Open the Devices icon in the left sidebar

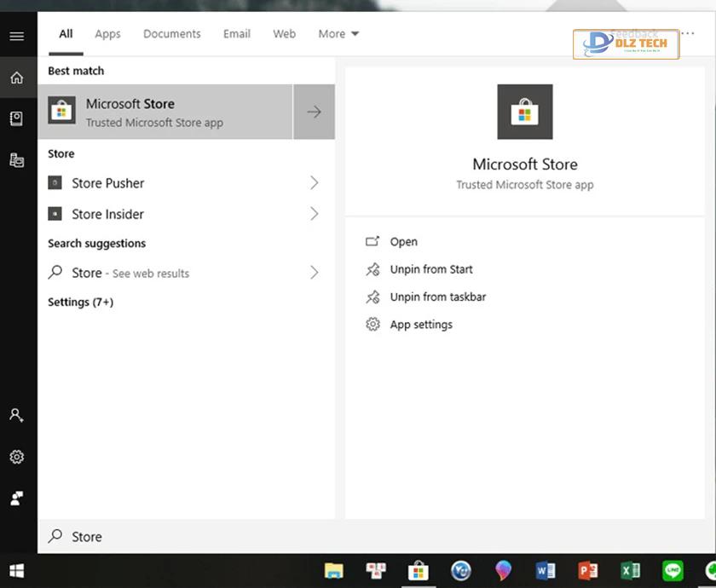tap(17, 160)
